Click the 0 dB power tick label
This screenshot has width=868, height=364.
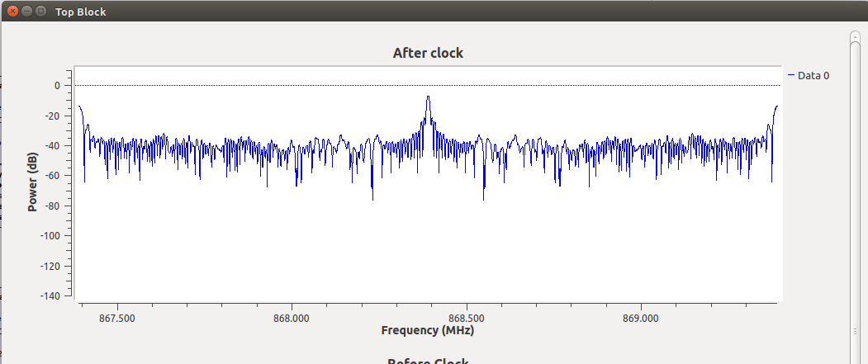[x=56, y=86]
